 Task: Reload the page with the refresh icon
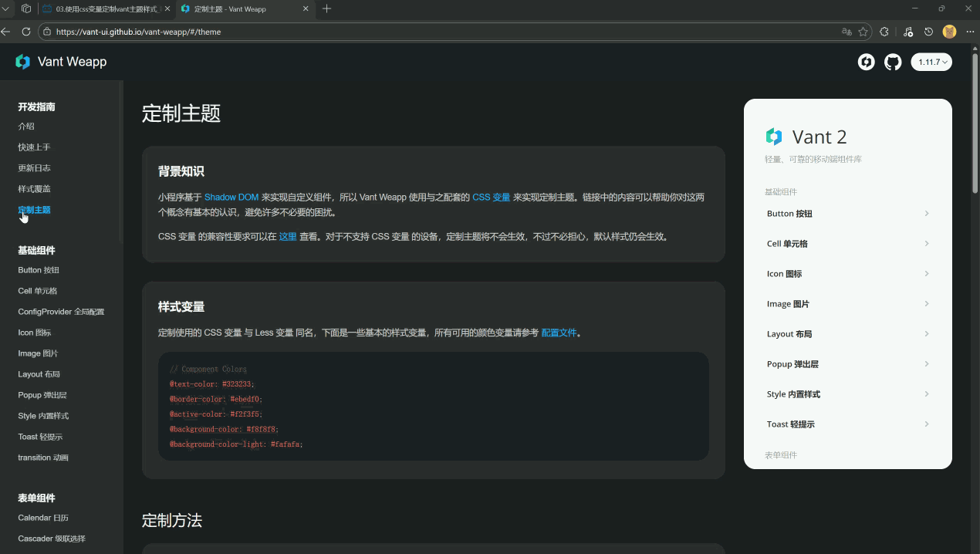[x=25, y=32]
